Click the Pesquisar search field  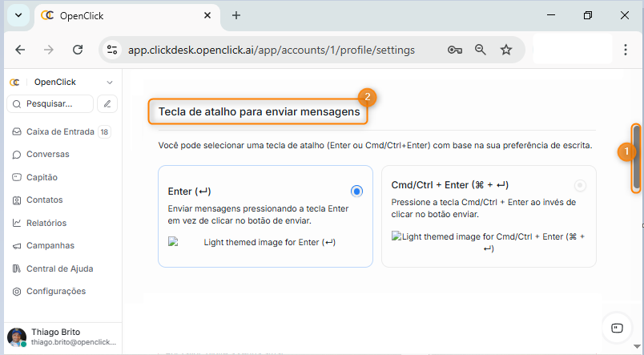point(49,103)
